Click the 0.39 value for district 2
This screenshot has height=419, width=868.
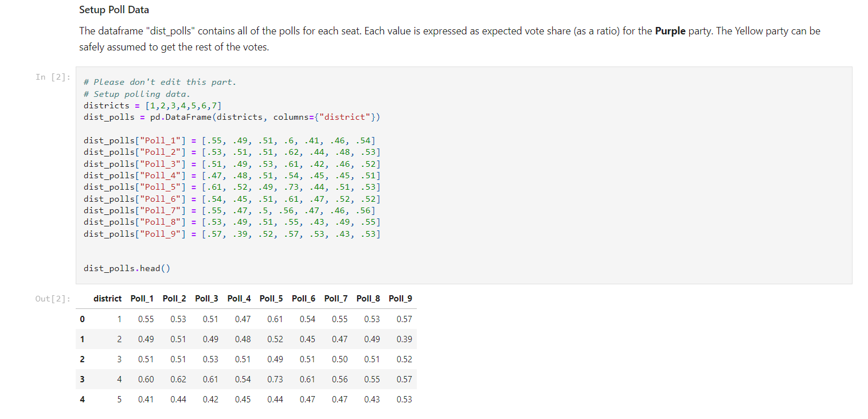pos(404,339)
